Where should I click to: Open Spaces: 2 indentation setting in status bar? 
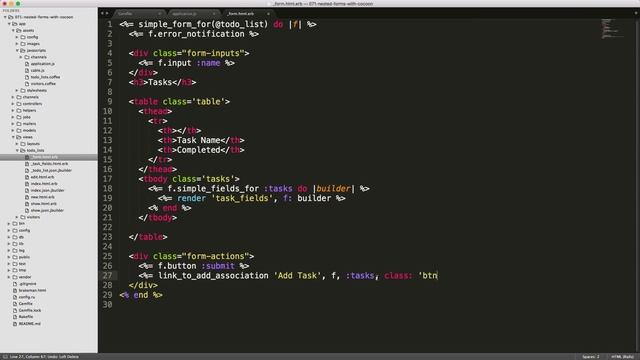591,357
